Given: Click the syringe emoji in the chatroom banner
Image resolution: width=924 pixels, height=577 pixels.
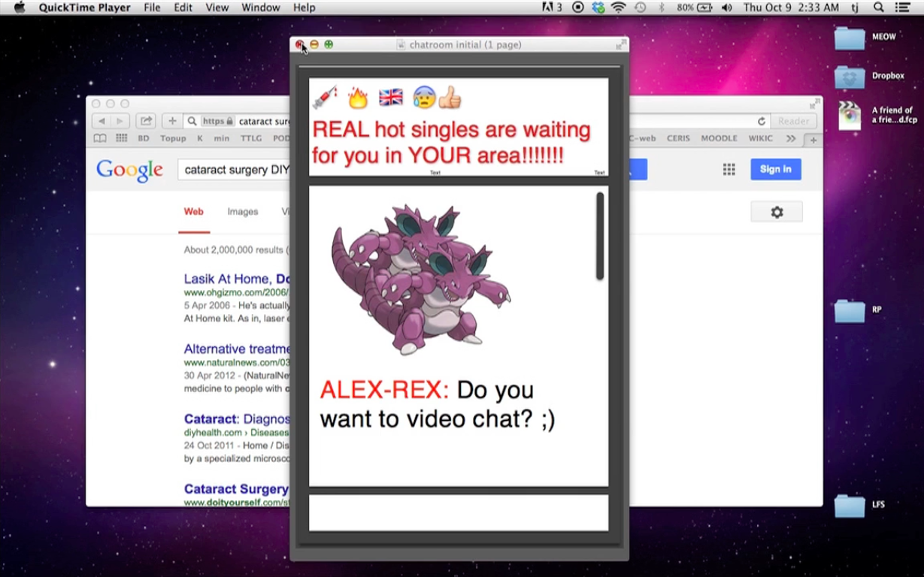Looking at the screenshot, I should coord(324,97).
